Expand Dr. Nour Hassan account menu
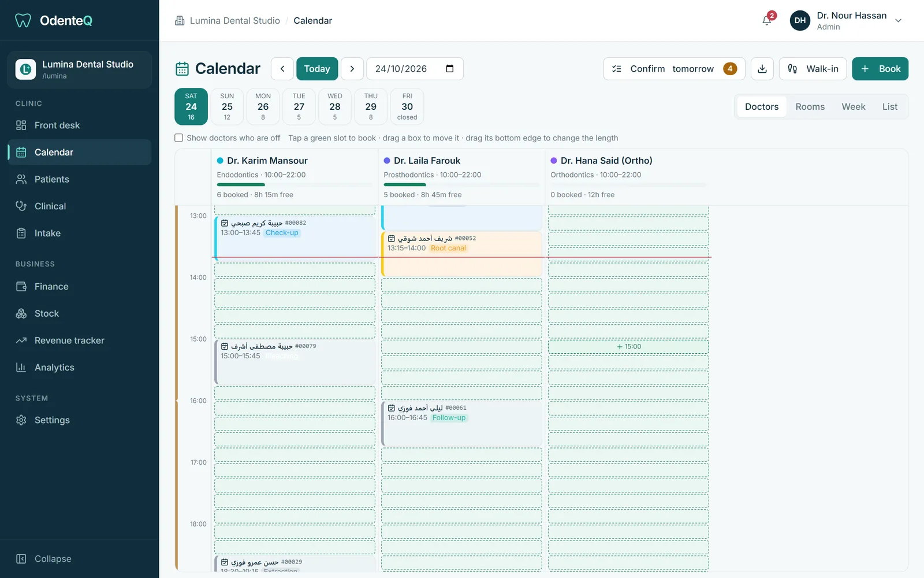The image size is (924, 578). (846, 21)
